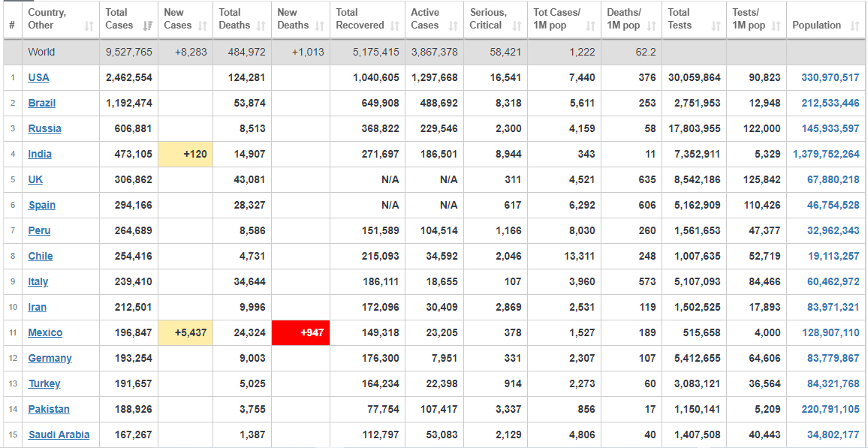This screenshot has height=448, width=868.
Task: Click the Population column sort arrows
Action: 853,26
